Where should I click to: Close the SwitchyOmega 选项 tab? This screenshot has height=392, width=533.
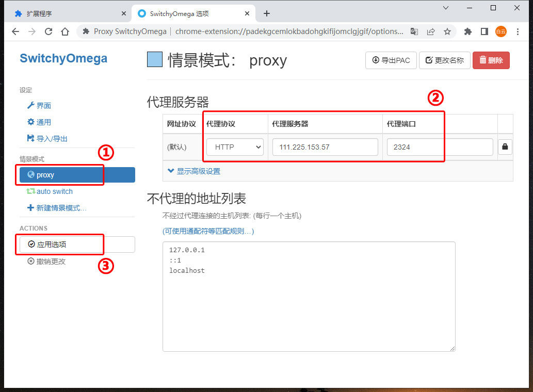pos(247,13)
